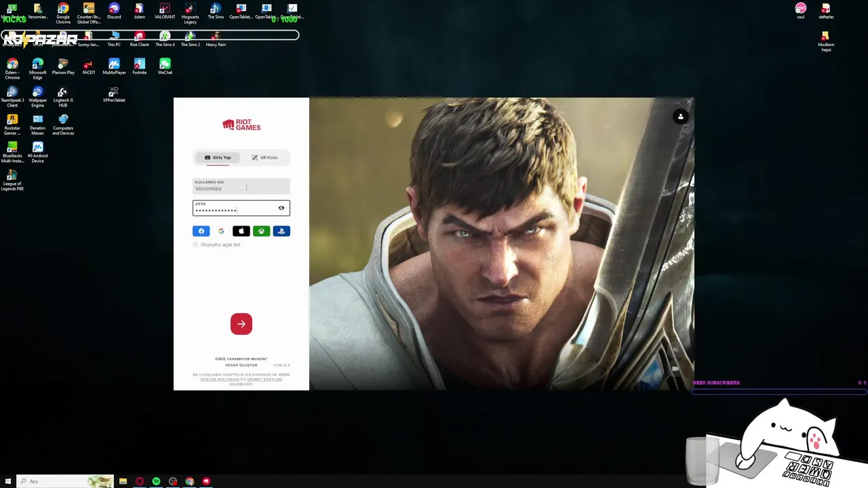Select osu! desktop icon
Viewport: 868px width, 488px height.
(x=801, y=11)
